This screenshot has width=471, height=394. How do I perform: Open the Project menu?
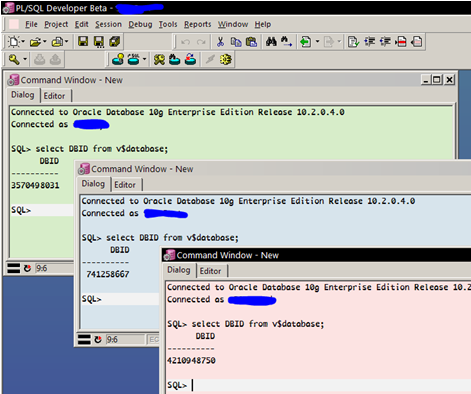point(56,24)
